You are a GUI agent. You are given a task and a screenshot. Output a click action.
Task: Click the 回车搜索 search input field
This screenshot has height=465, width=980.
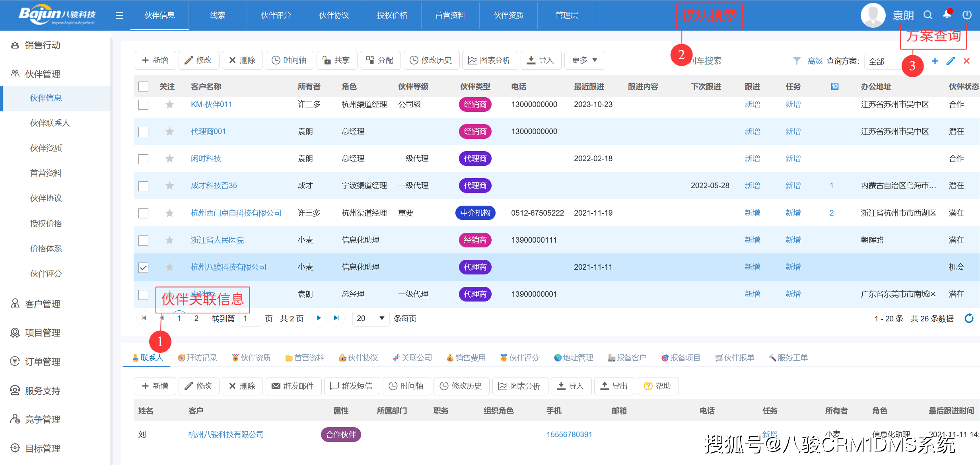click(x=736, y=61)
